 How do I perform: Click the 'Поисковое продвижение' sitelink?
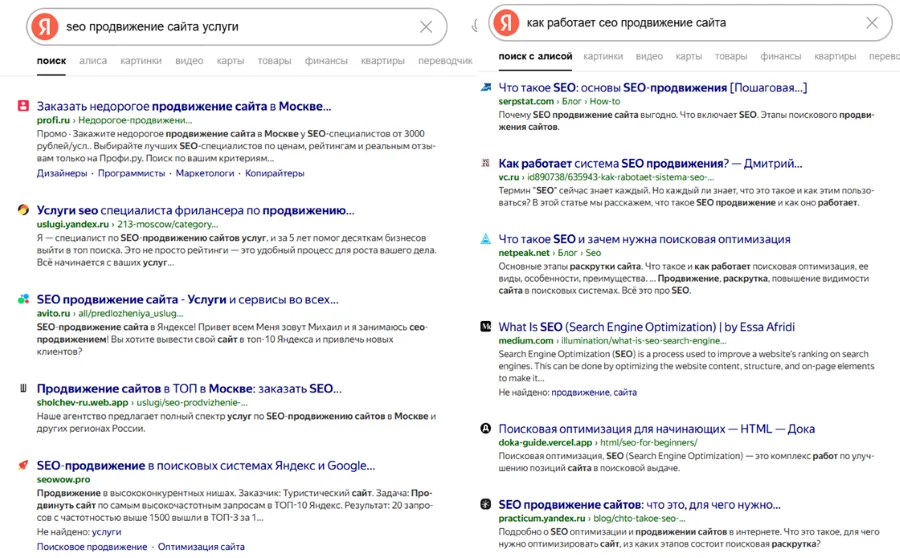click(92, 547)
